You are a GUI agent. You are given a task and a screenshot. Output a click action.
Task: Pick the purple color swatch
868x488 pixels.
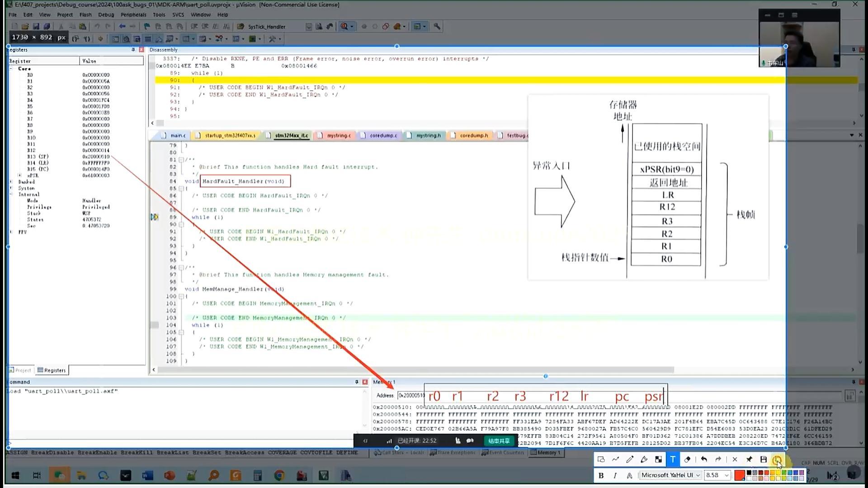pos(802,473)
